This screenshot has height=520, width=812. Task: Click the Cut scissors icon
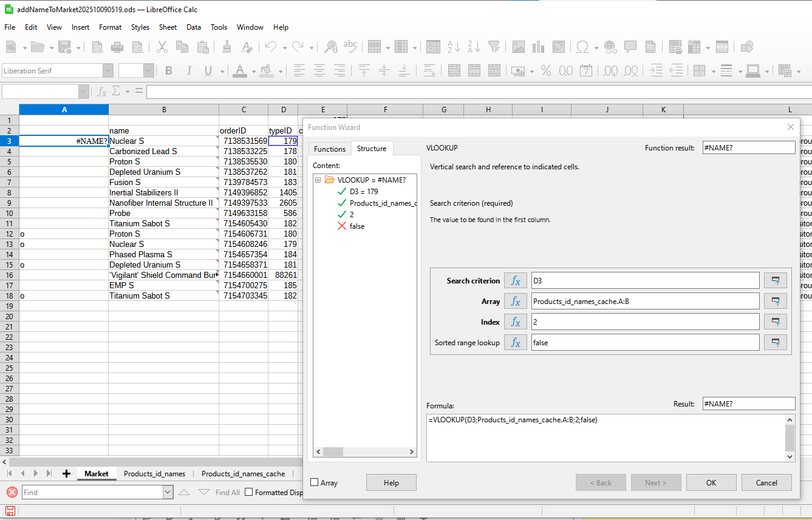click(162, 47)
